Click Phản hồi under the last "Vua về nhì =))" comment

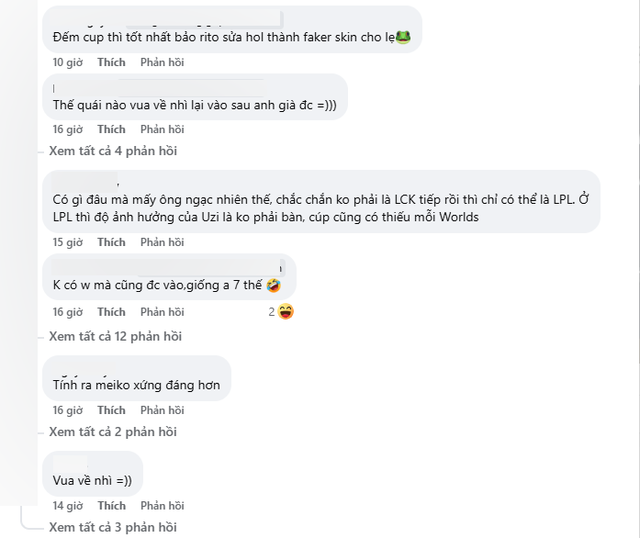[x=162, y=506]
